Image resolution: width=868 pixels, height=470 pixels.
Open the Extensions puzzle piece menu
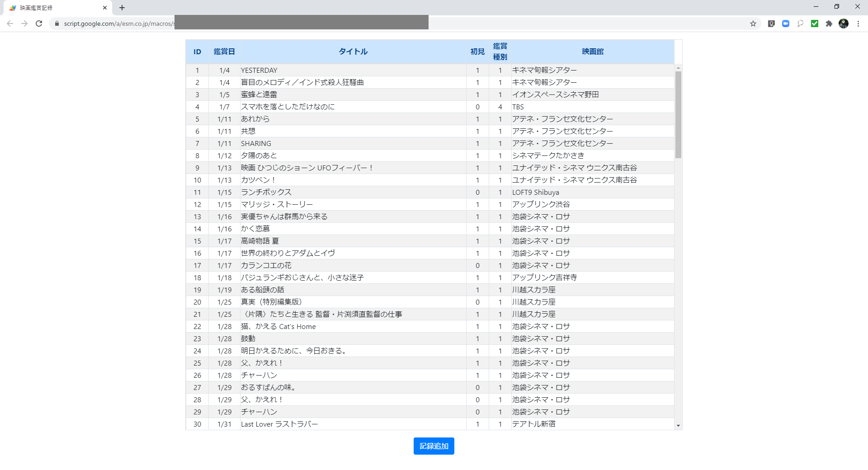829,23
